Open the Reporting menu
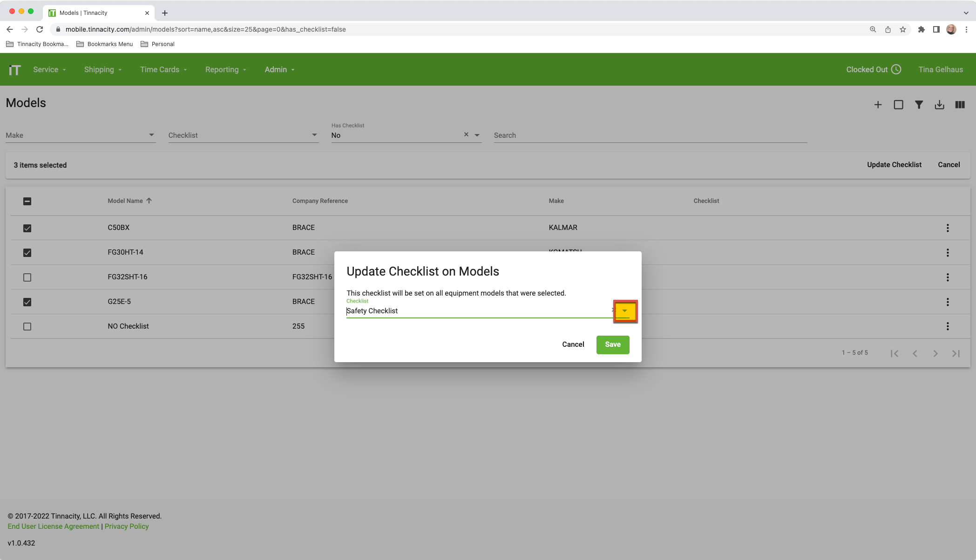The height and width of the screenshot is (560, 976). (225, 69)
